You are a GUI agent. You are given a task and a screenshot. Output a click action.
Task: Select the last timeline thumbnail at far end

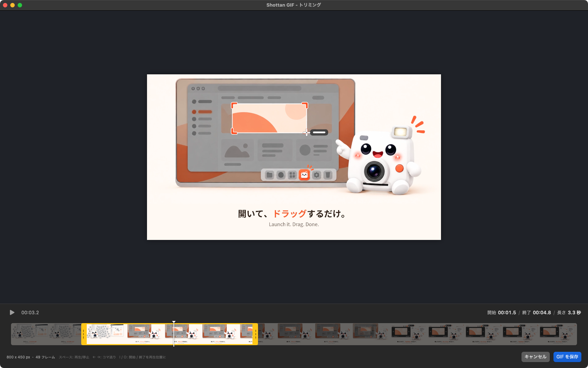pyautogui.click(x=558, y=334)
